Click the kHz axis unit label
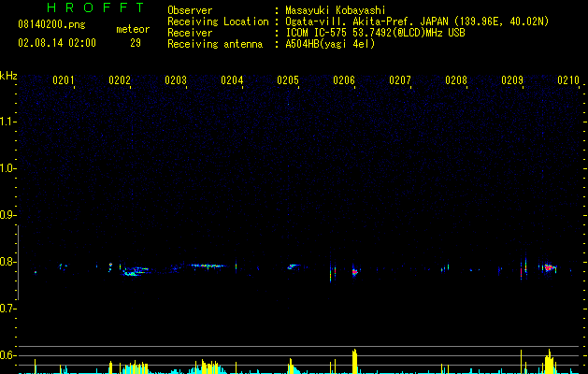 [x=8, y=76]
